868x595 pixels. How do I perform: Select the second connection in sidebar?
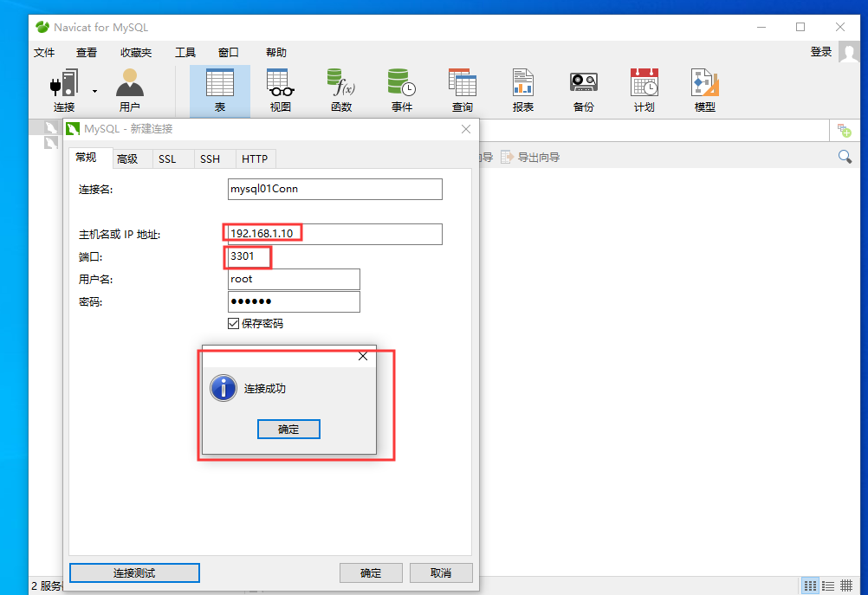[51, 143]
